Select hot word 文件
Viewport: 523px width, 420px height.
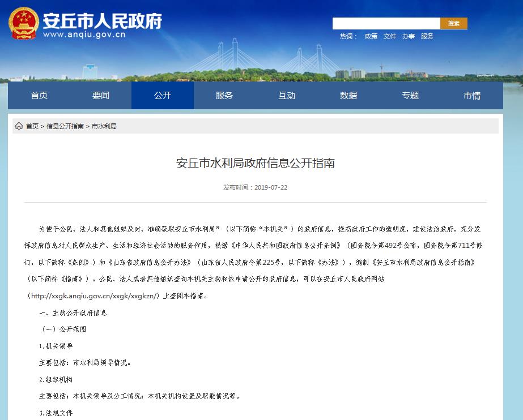point(390,36)
